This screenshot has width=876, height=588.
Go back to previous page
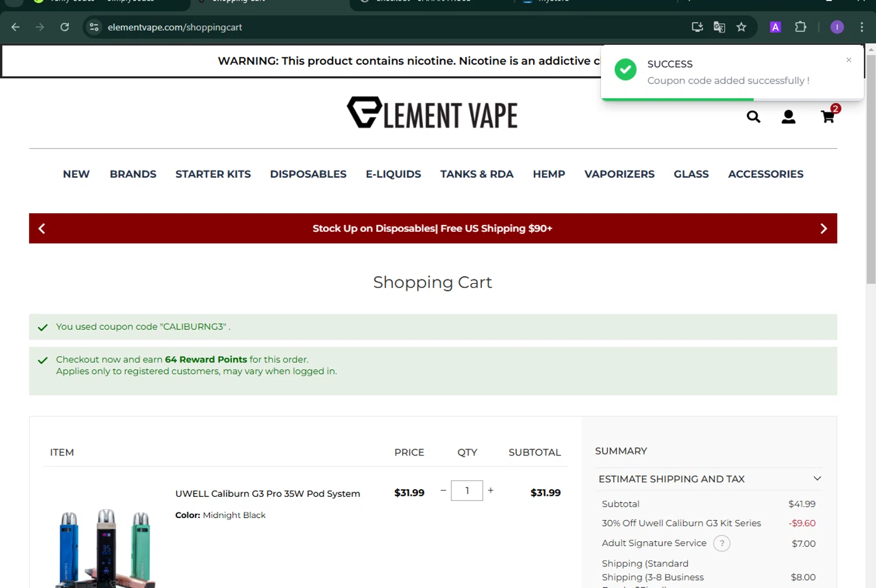tap(16, 27)
